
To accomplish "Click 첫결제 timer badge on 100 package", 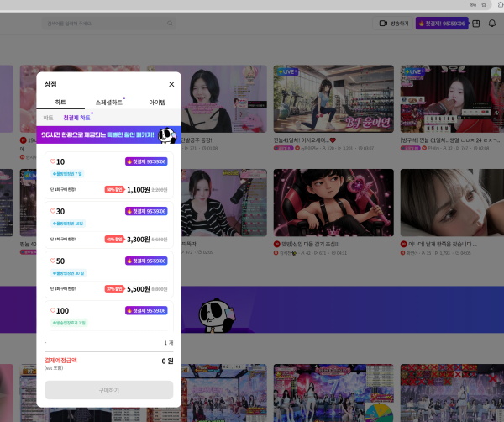I will [x=146, y=310].
